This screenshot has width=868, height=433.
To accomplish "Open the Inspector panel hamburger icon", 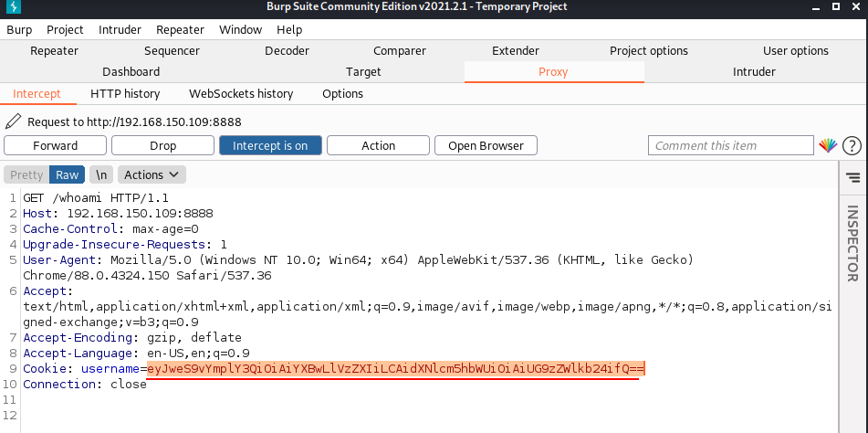I will [x=852, y=177].
